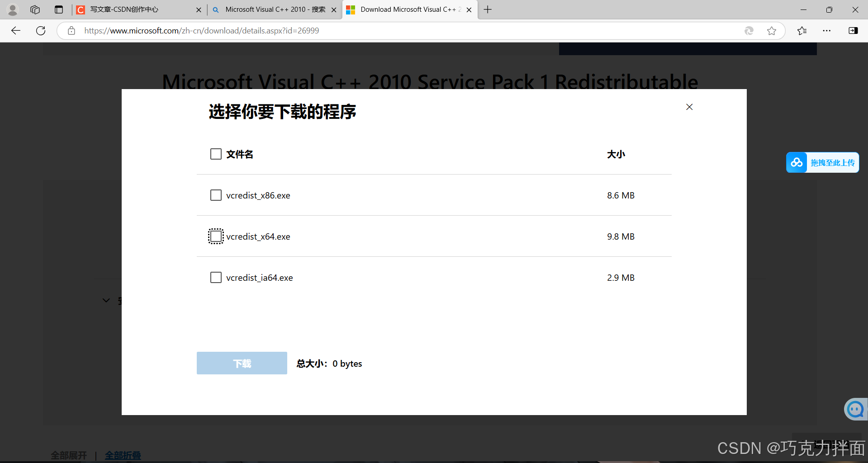Close the Microsoft Visual C++ 2010 搜索 tab
Viewport: 868px width, 463px height.
[x=334, y=9]
